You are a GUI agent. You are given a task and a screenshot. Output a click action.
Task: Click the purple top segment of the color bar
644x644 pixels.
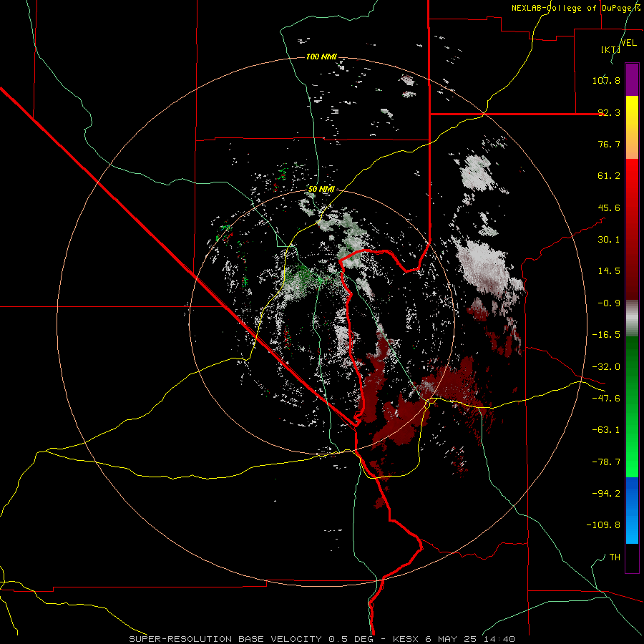pos(632,79)
